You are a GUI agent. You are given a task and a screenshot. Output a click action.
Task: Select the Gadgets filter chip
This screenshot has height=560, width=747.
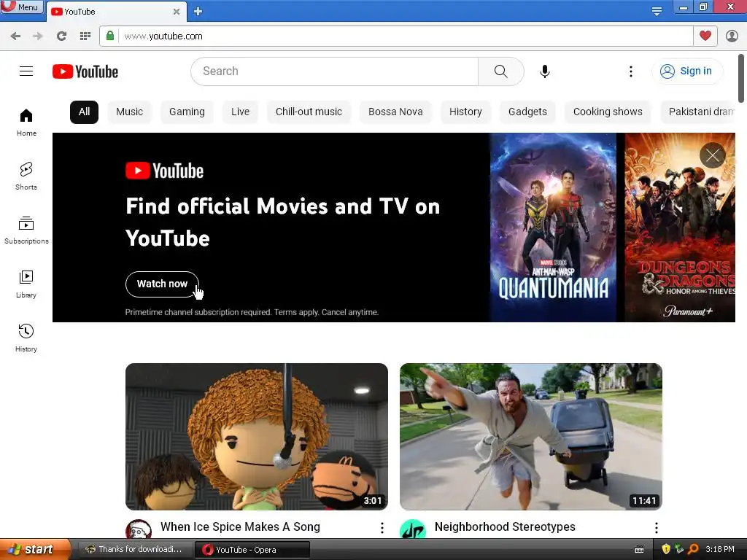click(527, 112)
